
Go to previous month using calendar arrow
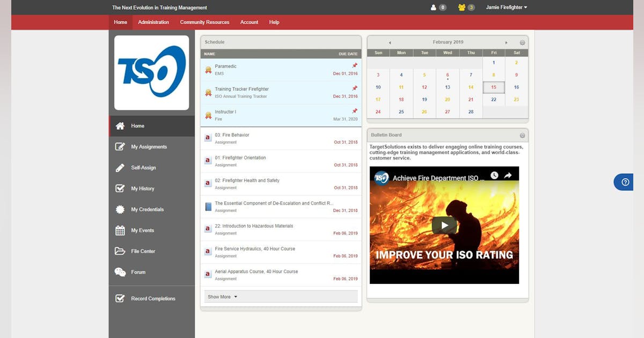tap(390, 42)
